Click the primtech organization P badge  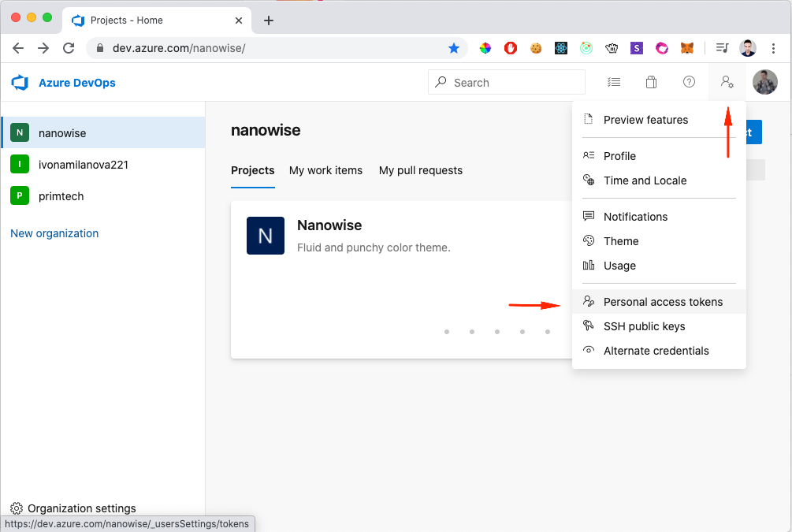tap(20, 195)
